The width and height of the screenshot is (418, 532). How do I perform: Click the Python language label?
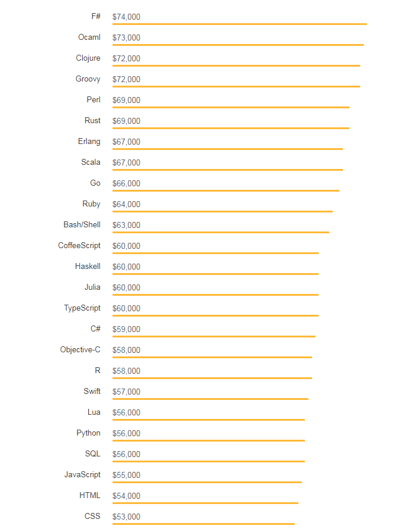(x=88, y=433)
